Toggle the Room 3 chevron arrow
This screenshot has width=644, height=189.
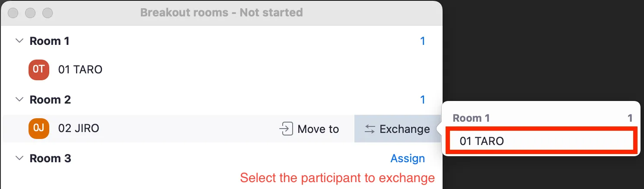19,158
